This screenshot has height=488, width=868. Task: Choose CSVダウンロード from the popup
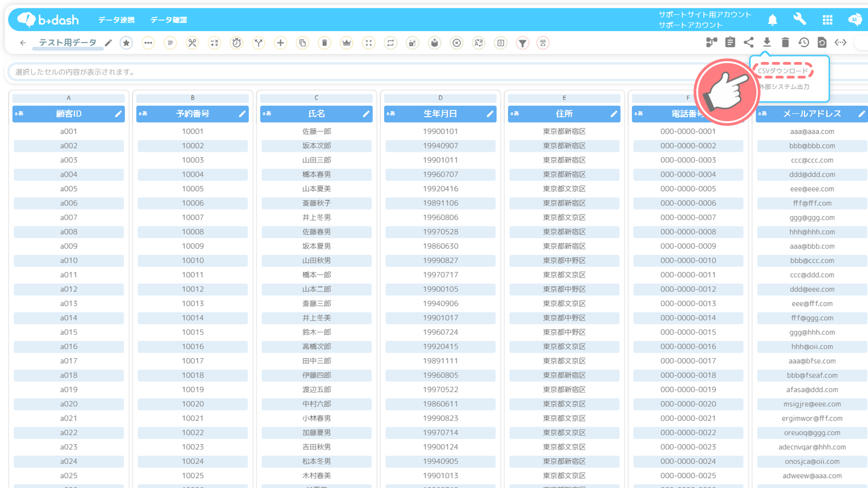pyautogui.click(x=783, y=71)
